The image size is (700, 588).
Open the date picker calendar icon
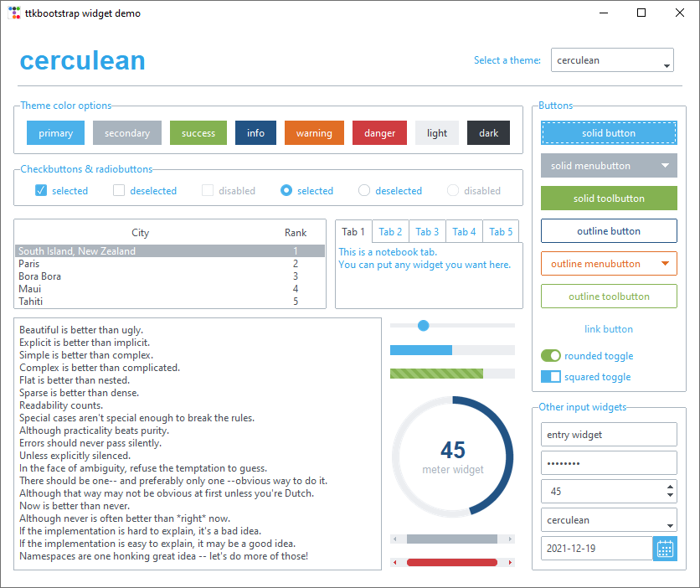(x=665, y=549)
